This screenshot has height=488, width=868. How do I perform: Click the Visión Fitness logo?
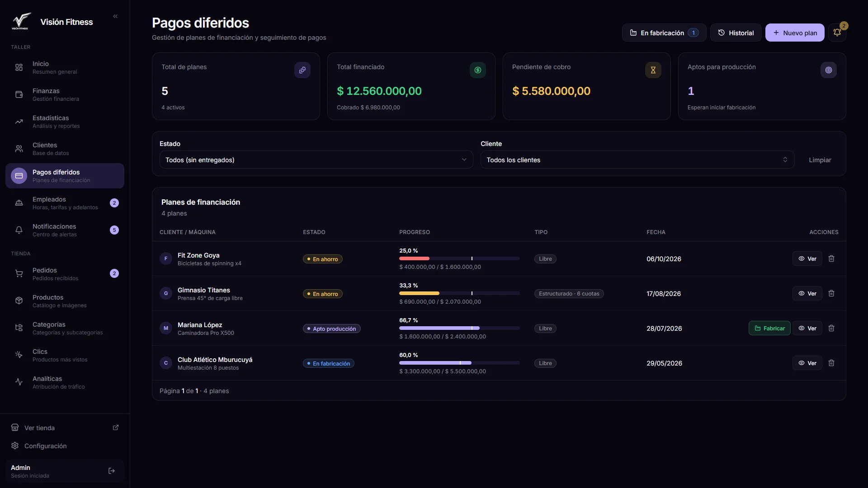pos(21,21)
